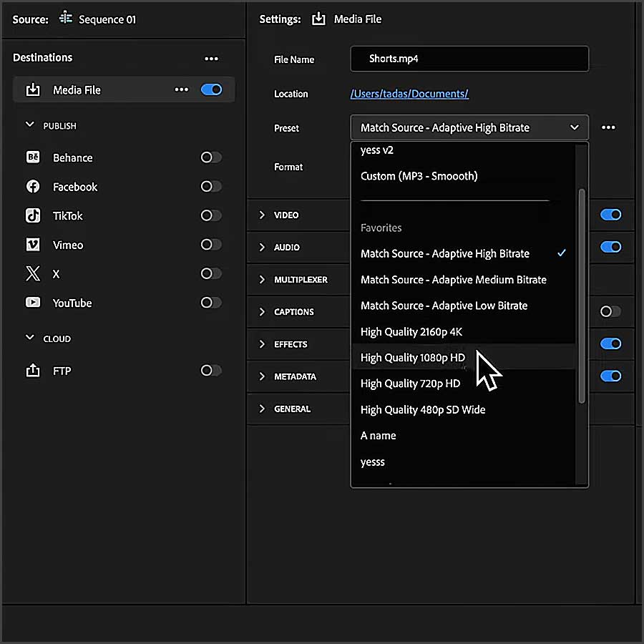
Task: Expand the Video settings section
Action: click(x=262, y=215)
